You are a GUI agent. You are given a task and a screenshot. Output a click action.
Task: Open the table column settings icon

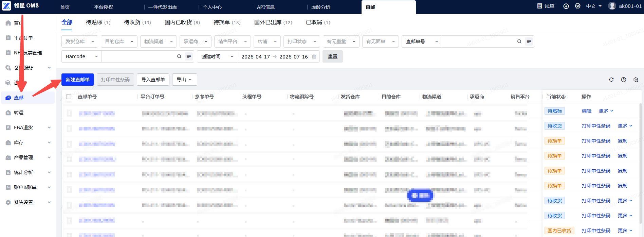(x=636, y=80)
